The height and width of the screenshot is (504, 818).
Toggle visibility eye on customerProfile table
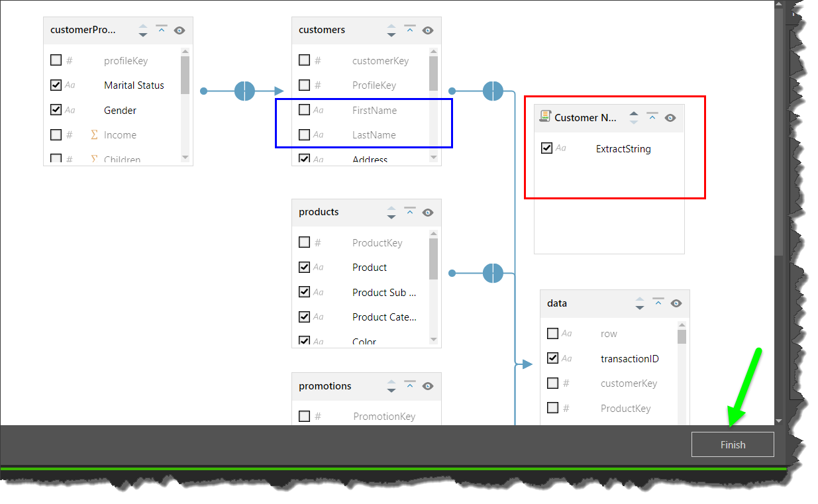click(x=179, y=30)
